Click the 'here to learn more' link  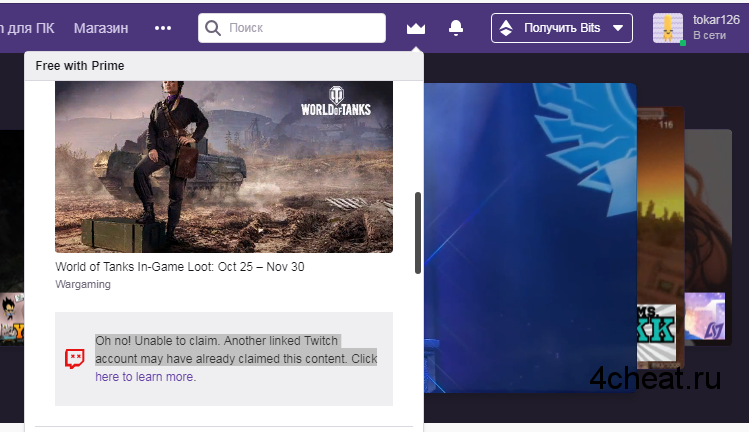pyautogui.click(x=146, y=377)
